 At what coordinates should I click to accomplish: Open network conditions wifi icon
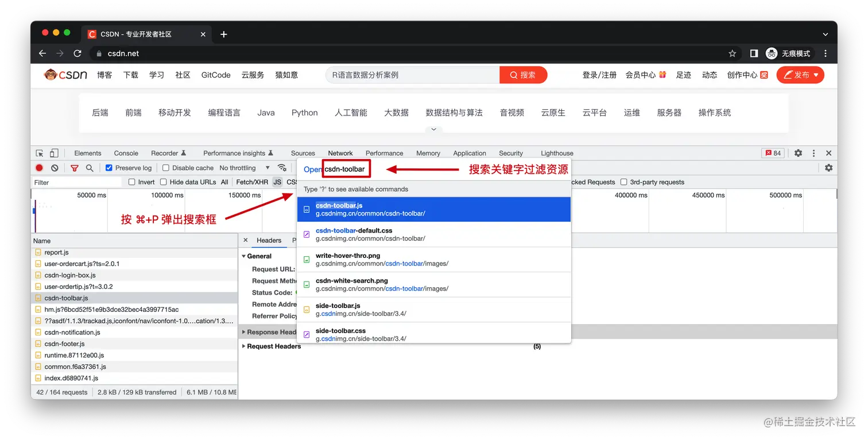[282, 168]
